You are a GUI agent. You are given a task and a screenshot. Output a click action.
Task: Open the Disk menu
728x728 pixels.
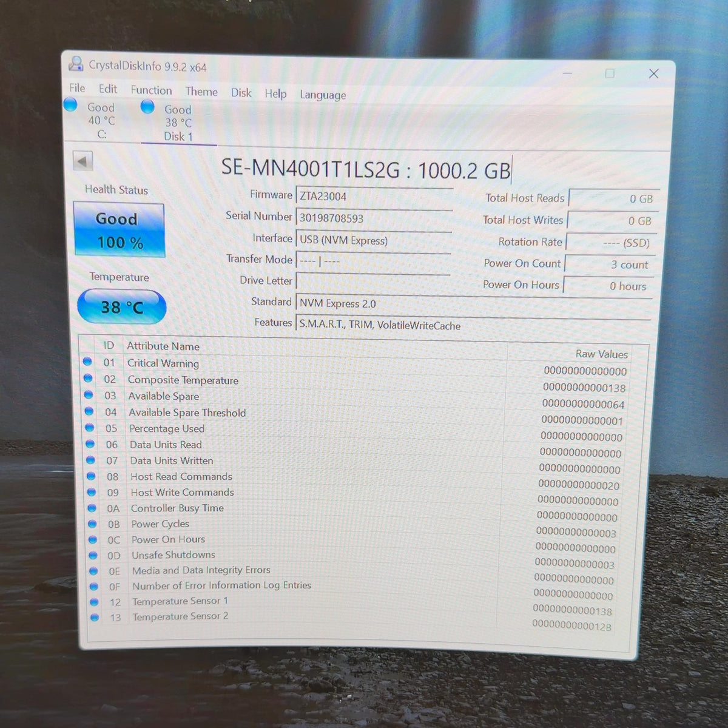pyautogui.click(x=241, y=92)
